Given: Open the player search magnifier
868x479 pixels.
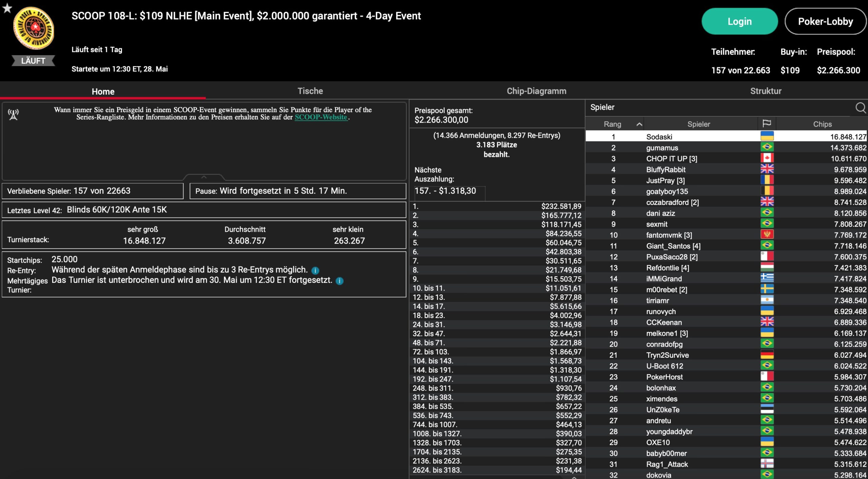Looking at the screenshot, I should [x=861, y=107].
